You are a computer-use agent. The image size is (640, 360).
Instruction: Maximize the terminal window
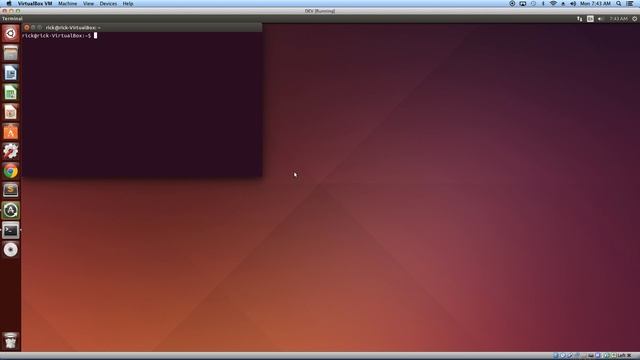click(40, 27)
